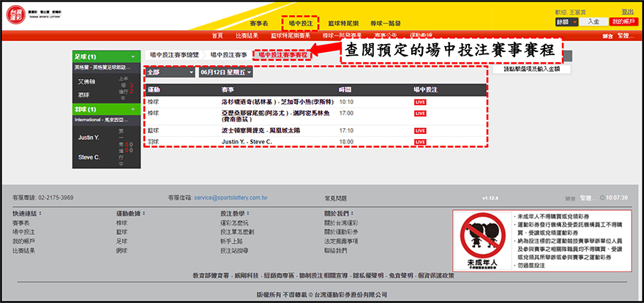The image size is (644, 303).
Task: Switch to 場中投注賽事總覽 tab
Action: [174, 55]
